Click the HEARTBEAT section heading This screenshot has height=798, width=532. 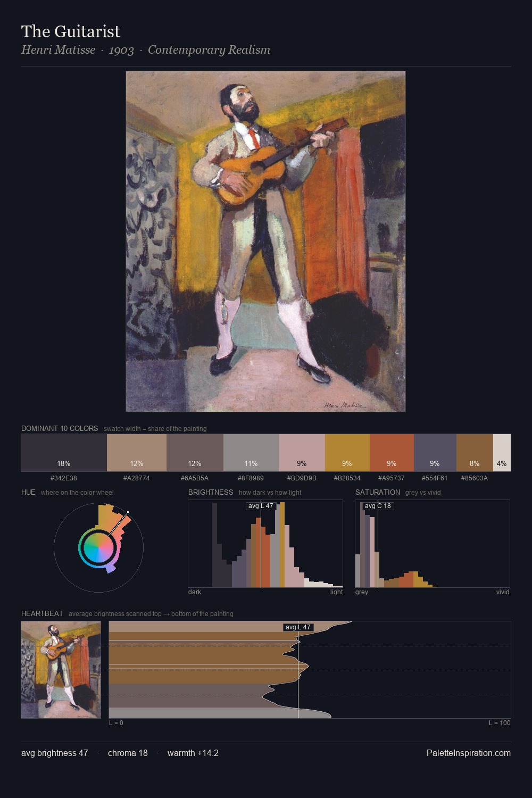[x=42, y=613]
